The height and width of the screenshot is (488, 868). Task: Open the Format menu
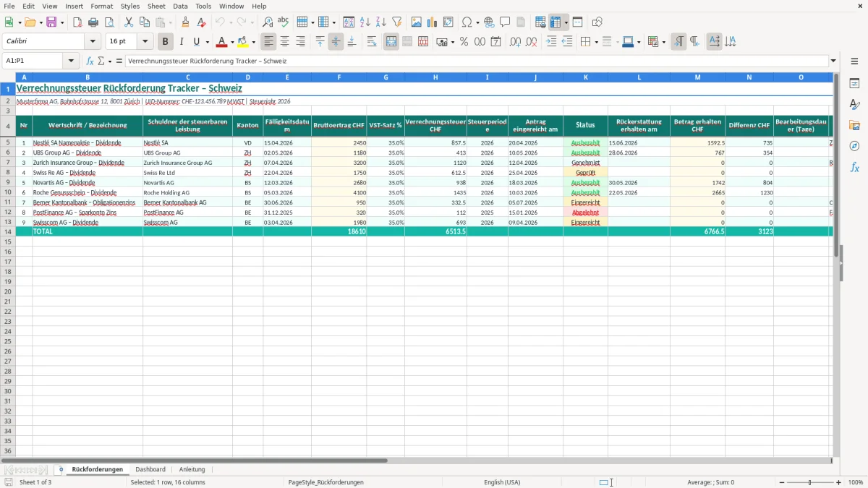101,6
